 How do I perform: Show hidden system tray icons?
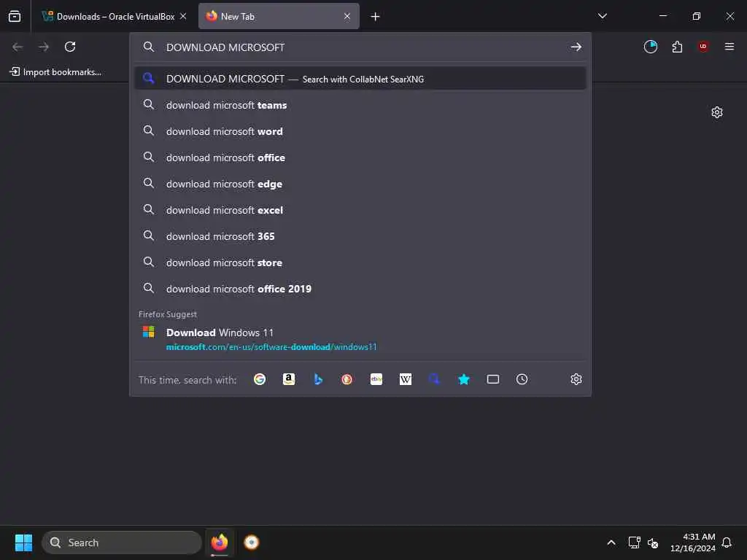[611, 542]
